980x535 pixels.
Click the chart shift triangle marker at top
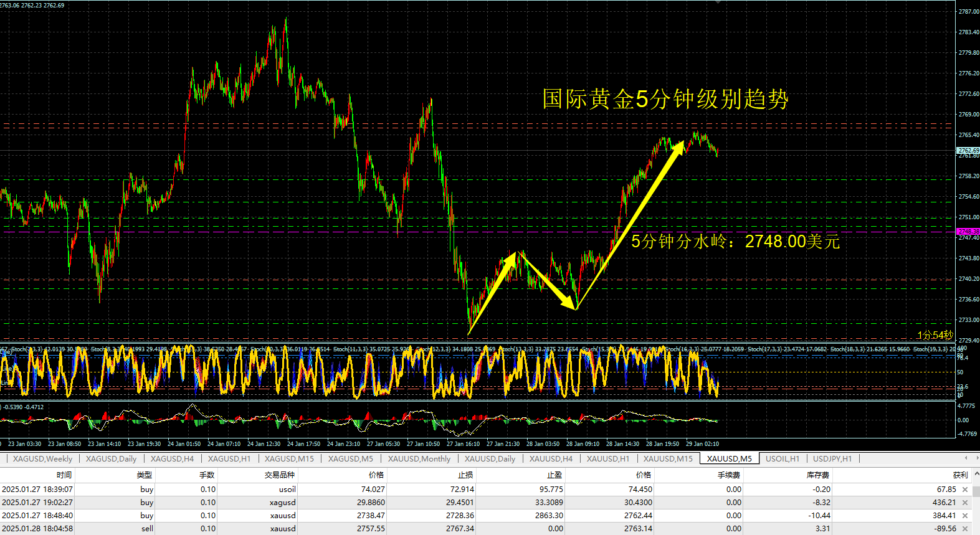(x=718, y=2)
